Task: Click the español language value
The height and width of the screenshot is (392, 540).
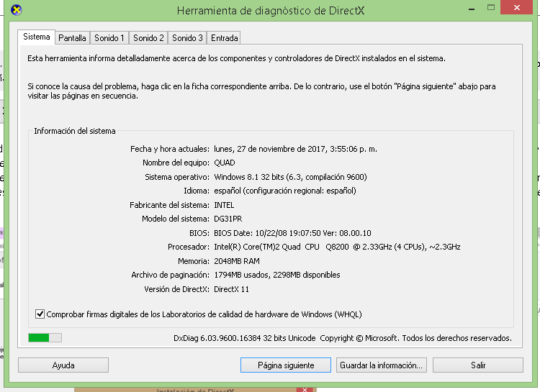Action: [x=285, y=191]
